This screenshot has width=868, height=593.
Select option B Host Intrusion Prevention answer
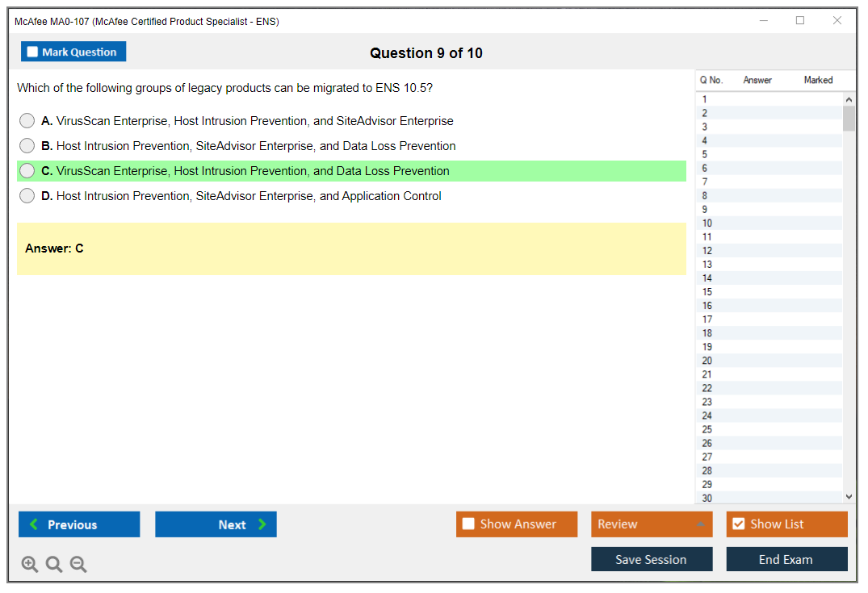(x=27, y=146)
